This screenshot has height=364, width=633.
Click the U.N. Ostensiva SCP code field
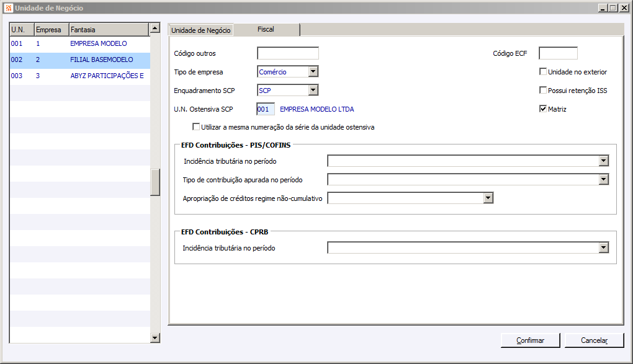(266, 109)
